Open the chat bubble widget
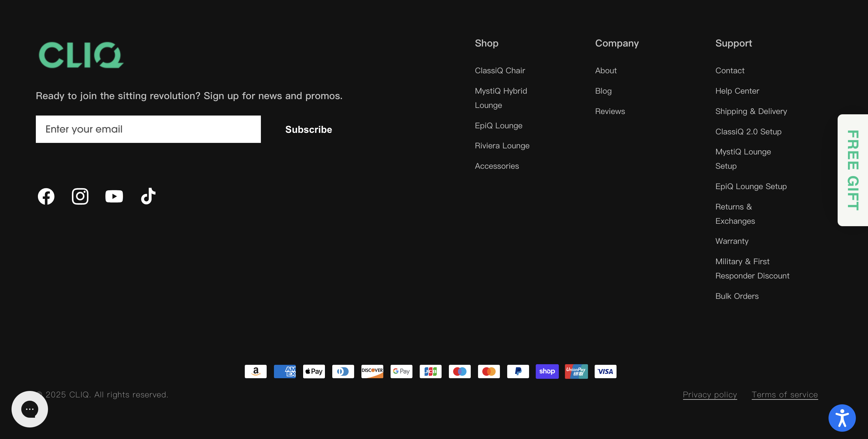Viewport: 868px width, 439px height. point(30,409)
